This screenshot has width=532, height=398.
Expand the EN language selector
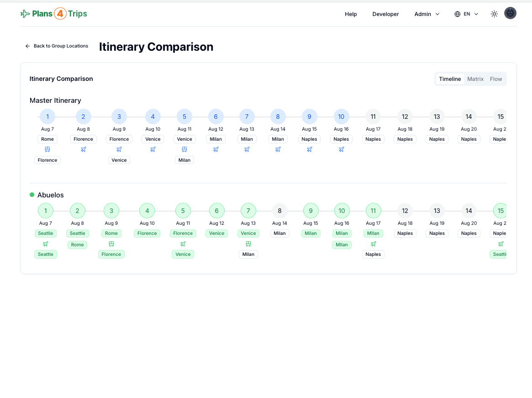click(x=466, y=14)
